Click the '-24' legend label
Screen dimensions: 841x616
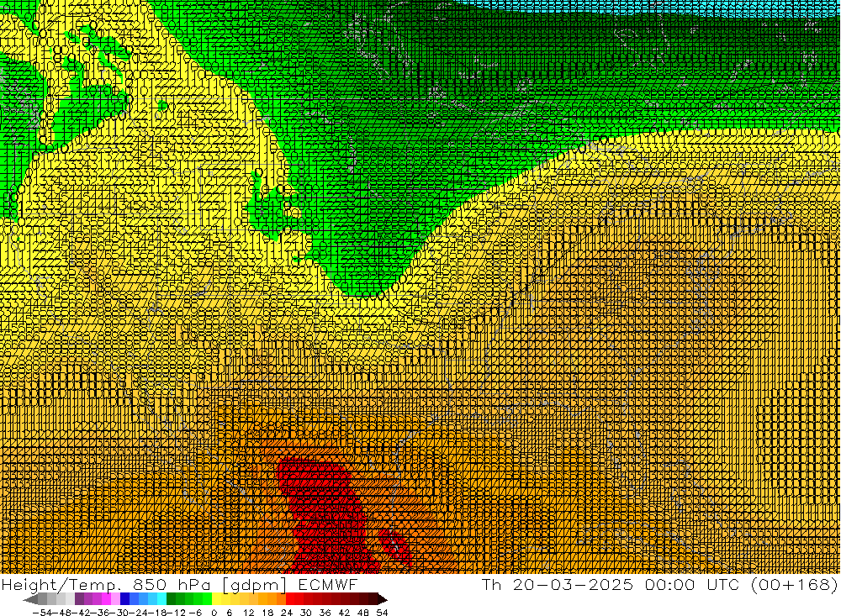tap(139, 613)
